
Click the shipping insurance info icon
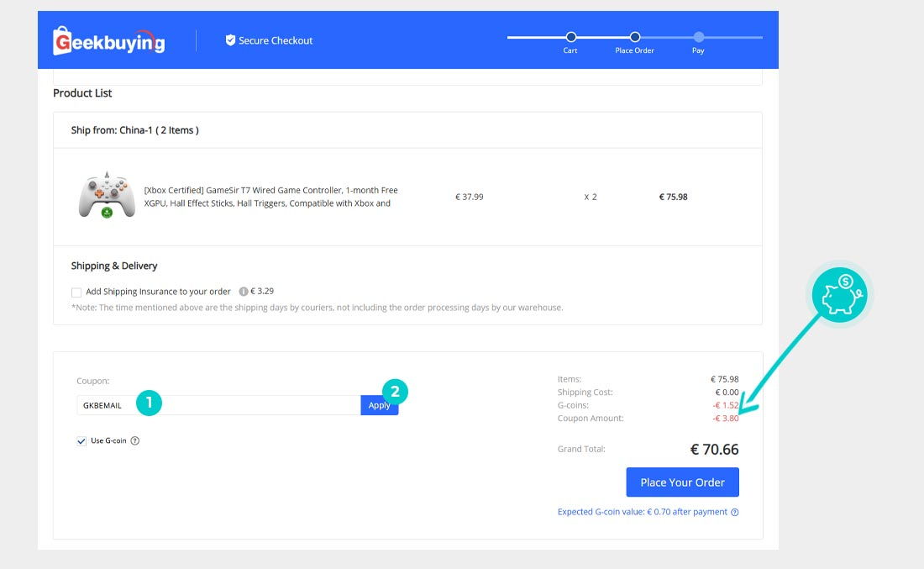(243, 292)
